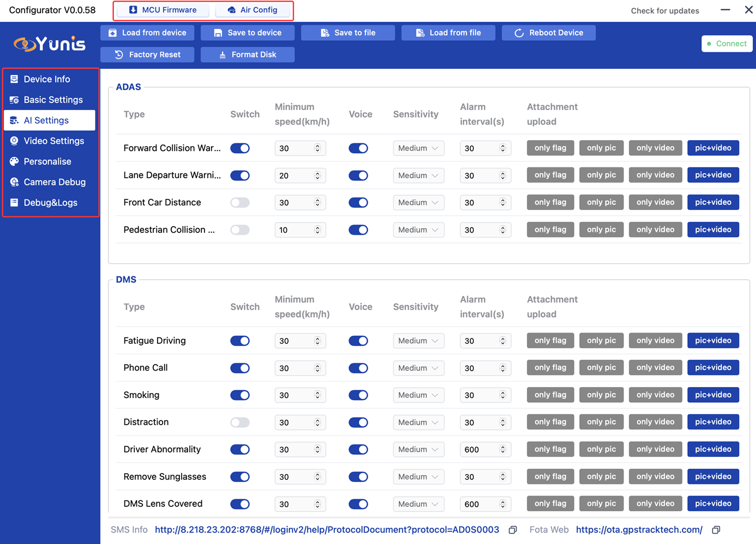Open the Fota Web gpstracktech link

click(639, 530)
